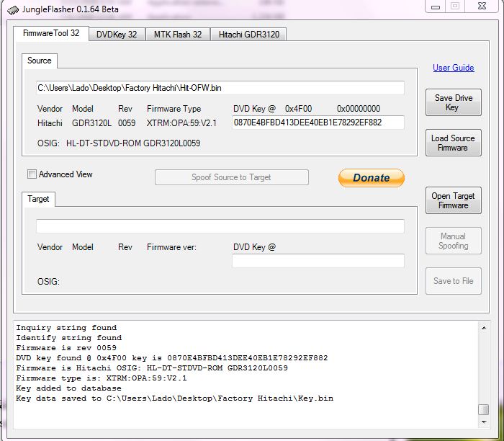
Task: Click the log scrollbar down arrow
Action: click(484, 422)
